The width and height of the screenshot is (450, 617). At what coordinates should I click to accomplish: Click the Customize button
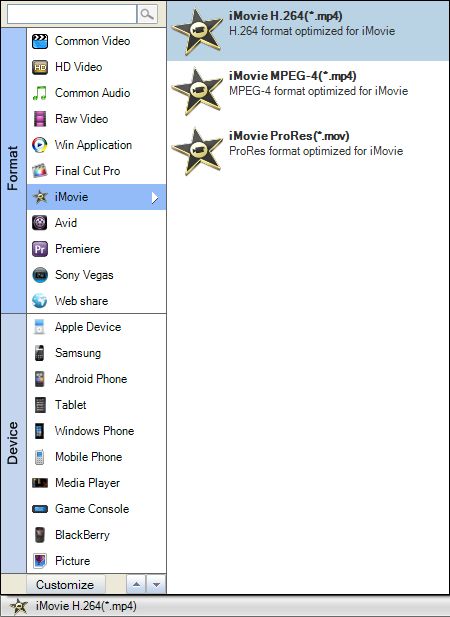coord(65,584)
